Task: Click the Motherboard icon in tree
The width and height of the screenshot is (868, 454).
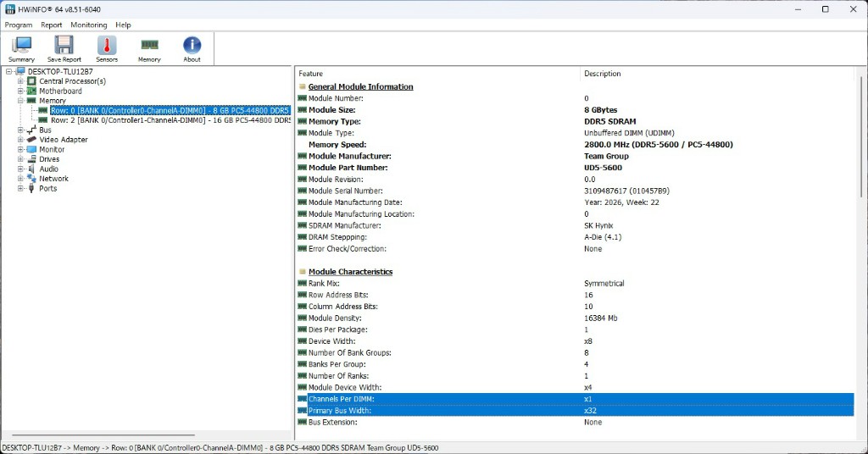Action: (31, 91)
